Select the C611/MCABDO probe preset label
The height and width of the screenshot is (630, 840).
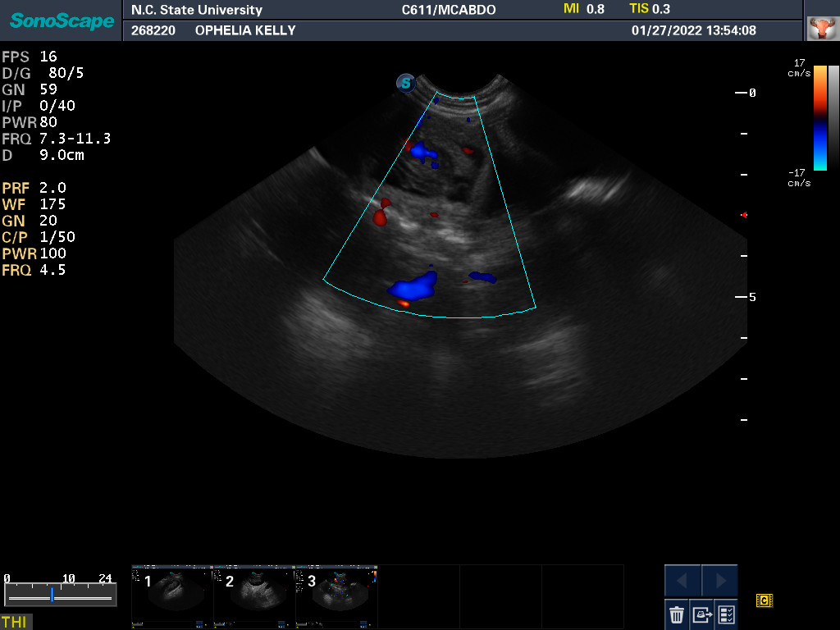[448, 10]
